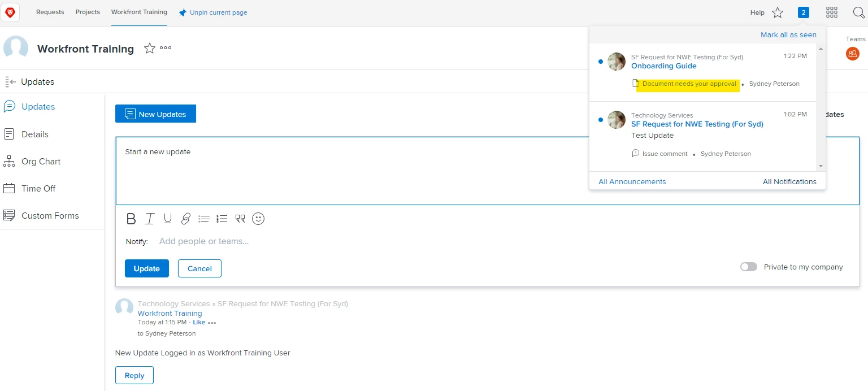868x391 pixels.
Task: Click Technology Services breadcrumb in update post
Action: (x=173, y=304)
